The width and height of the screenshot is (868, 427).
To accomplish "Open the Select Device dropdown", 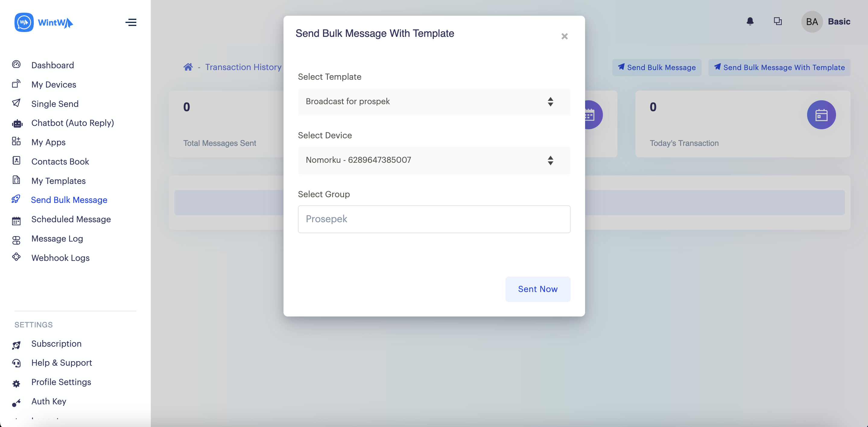I will pyautogui.click(x=434, y=160).
